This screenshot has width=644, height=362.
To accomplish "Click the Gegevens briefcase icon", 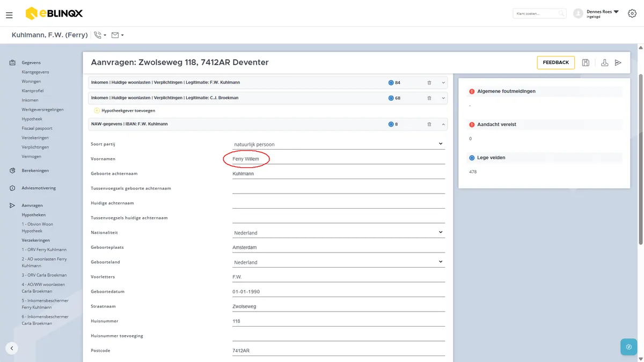I will click(x=12, y=63).
